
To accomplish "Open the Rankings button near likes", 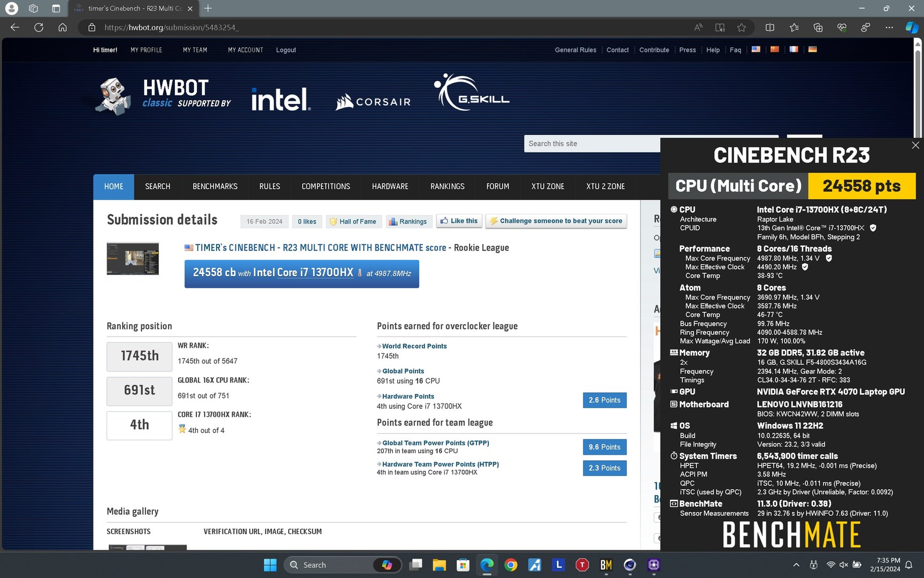I will point(408,222).
